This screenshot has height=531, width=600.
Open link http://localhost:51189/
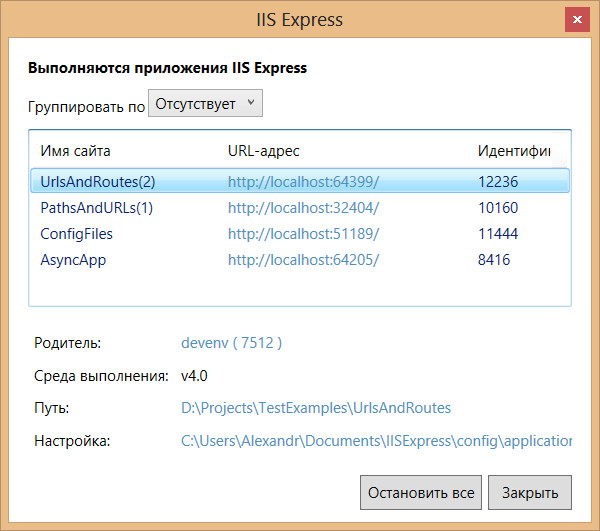[303, 234]
